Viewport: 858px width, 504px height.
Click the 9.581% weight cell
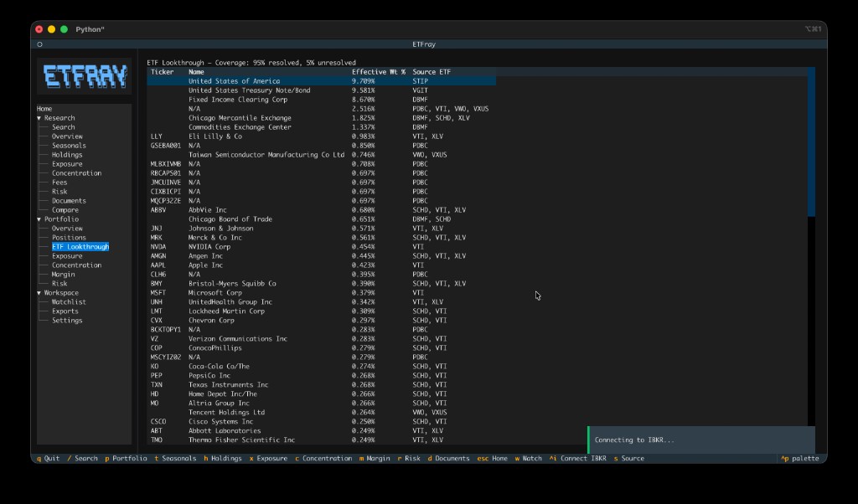[x=364, y=90]
